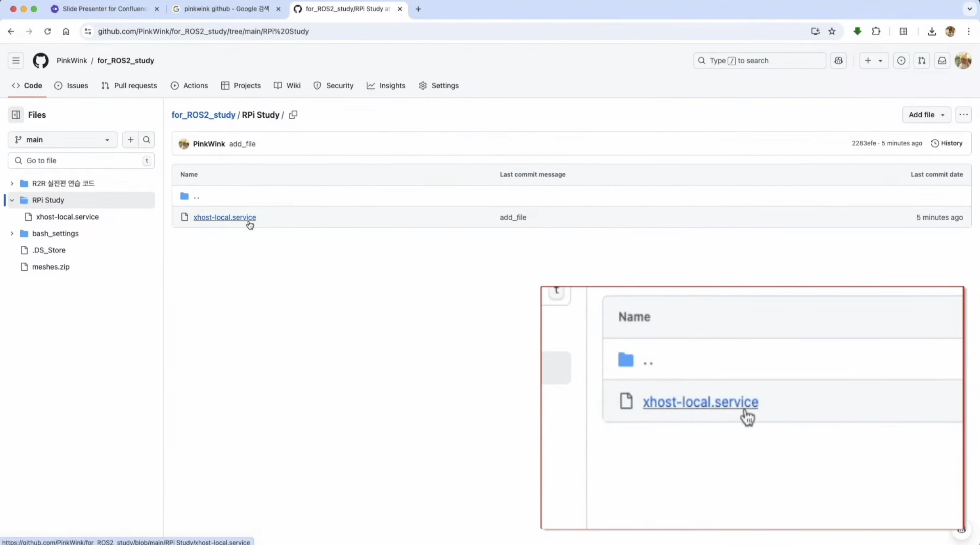Bookmark this page with the star icon
980x545 pixels.
[832, 32]
